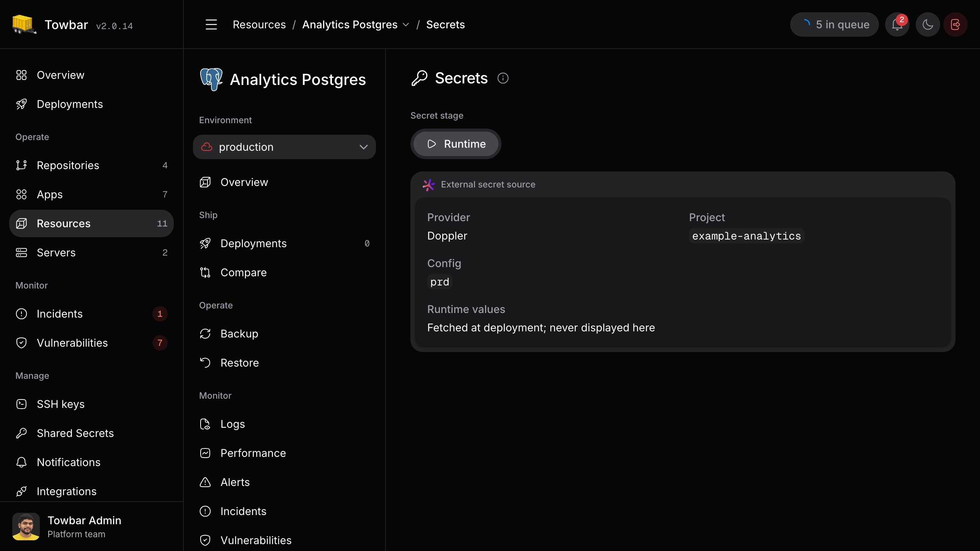Click the Resources count 11
Viewport: 980px width, 551px height.
tap(162, 223)
